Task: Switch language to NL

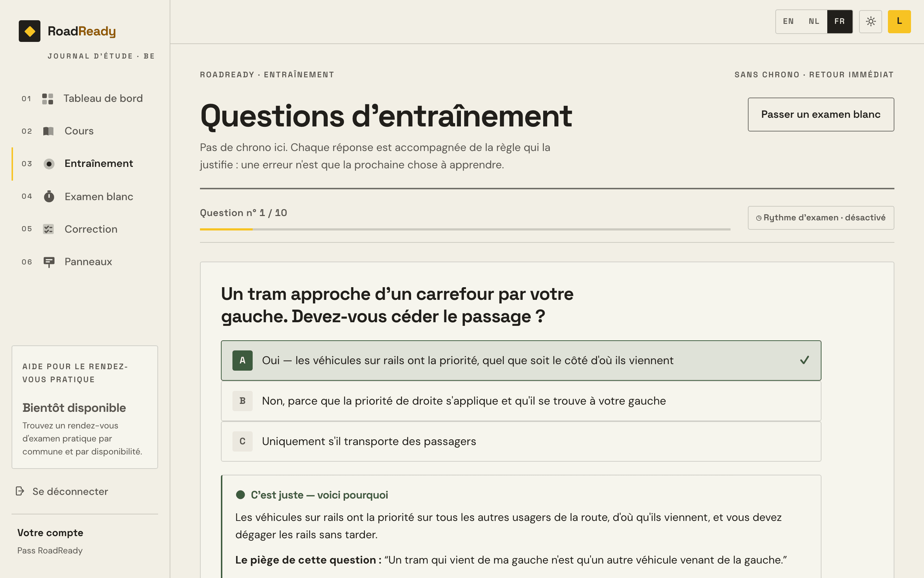Action: click(x=814, y=21)
